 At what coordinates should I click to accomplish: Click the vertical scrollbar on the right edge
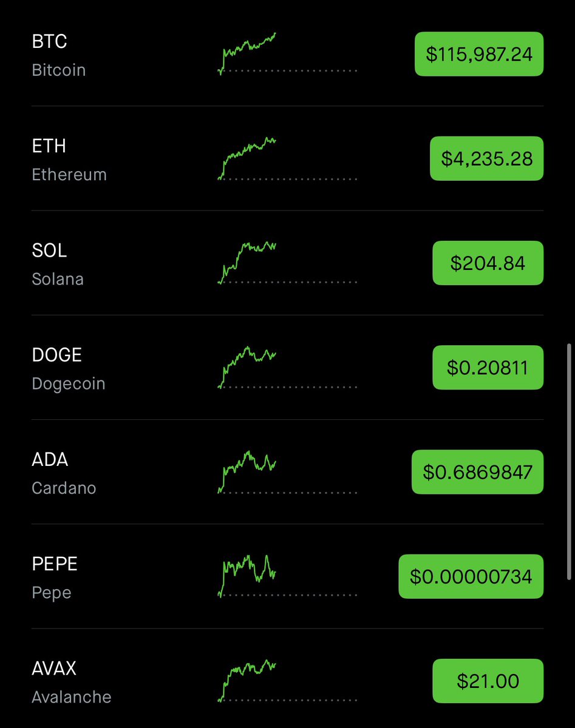pos(568,461)
